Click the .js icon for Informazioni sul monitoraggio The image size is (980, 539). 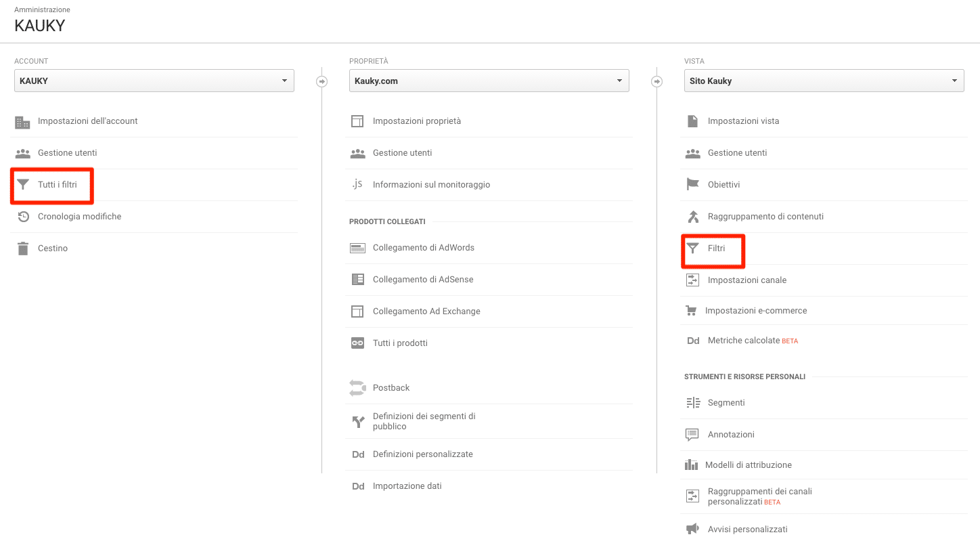pyautogui.click(x=357, y=184)
